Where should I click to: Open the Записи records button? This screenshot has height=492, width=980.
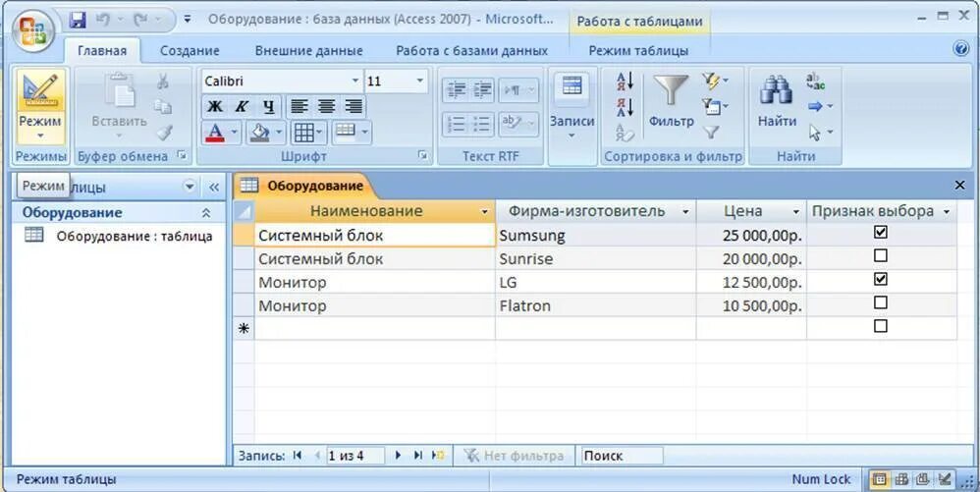click(572, 107)
